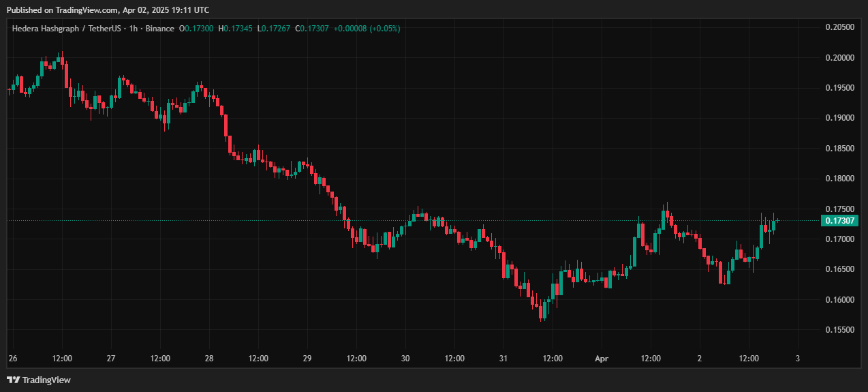Click the 3 date label on time axis
868x392 pixels.
pyautogui.click(x=797, y=358)
